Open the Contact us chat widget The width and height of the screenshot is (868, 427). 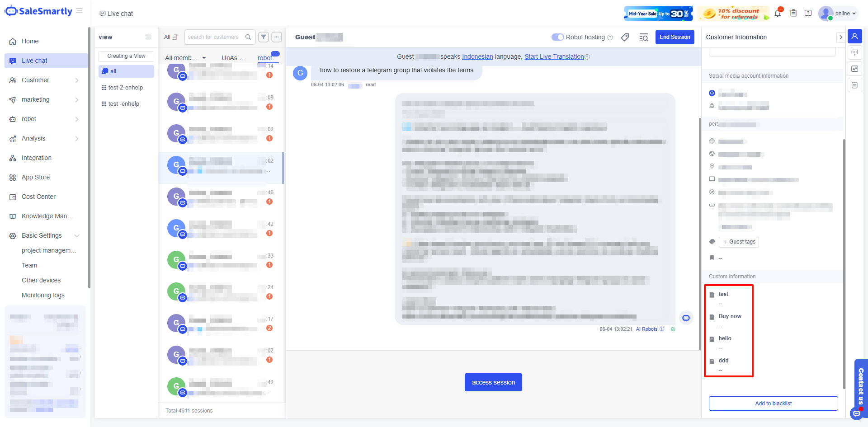860,389
